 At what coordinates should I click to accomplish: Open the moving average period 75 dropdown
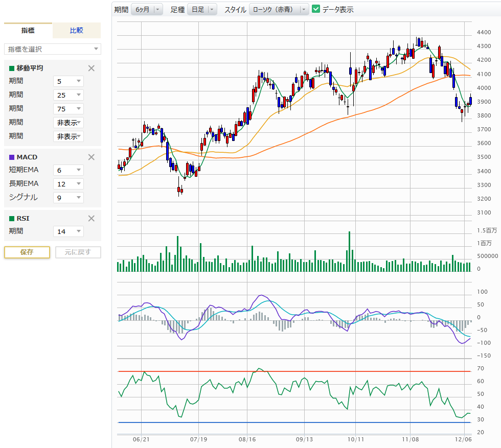tap(69, 108)
